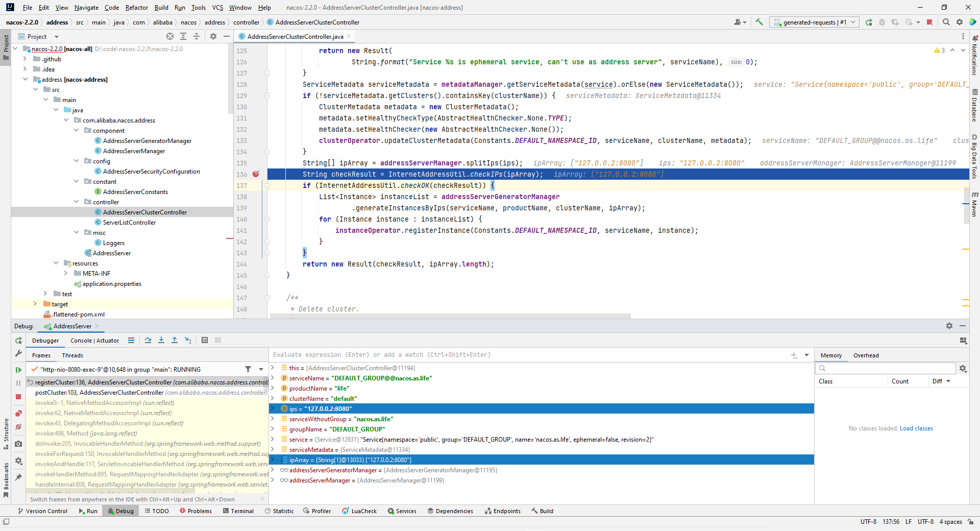Collapse the controller package in tree

pos(76,202)
